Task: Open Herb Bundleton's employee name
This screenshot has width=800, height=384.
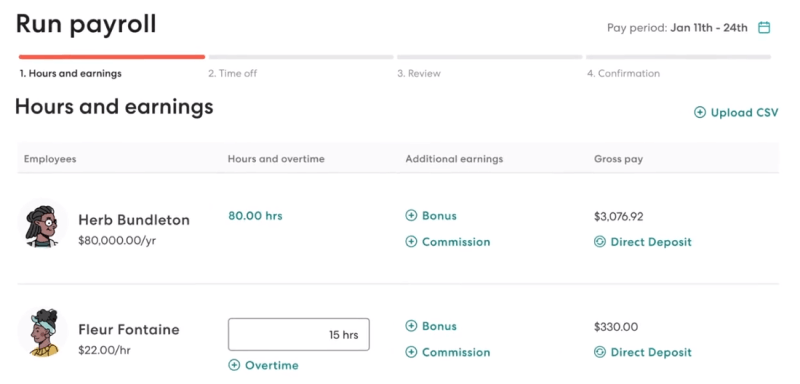Action: [134, 220]
